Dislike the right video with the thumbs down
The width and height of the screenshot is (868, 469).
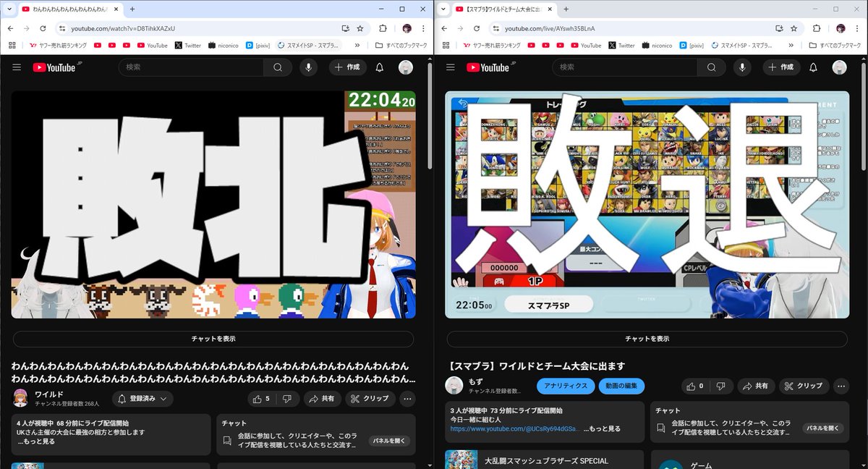click(720, 386)
